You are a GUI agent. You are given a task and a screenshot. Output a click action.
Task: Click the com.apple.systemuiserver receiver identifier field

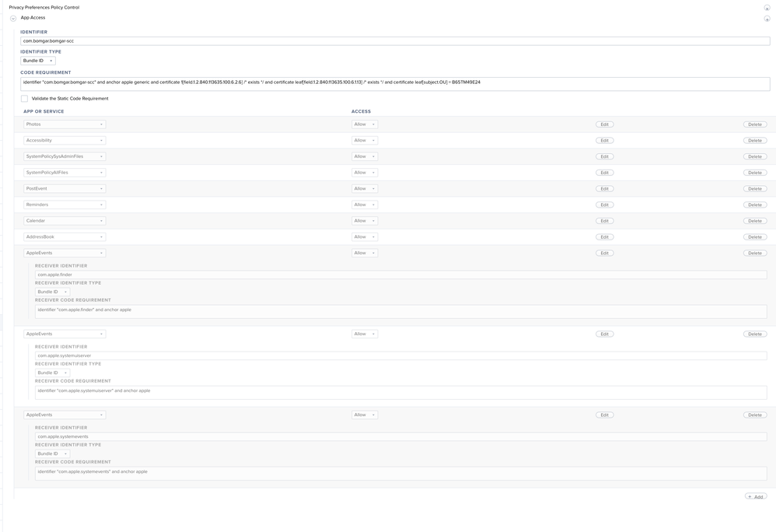(x=401, y=355)
